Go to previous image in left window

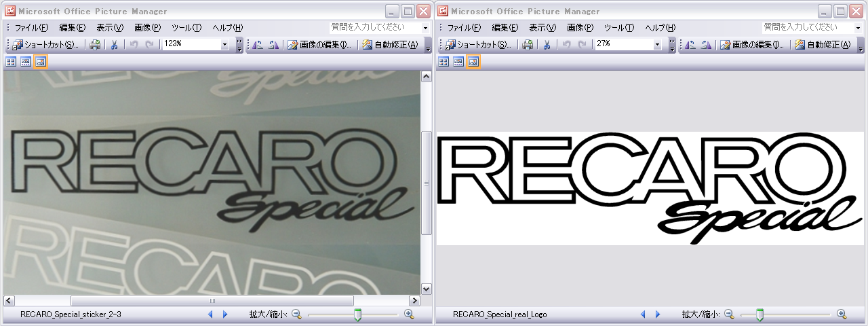coord(210,314)
